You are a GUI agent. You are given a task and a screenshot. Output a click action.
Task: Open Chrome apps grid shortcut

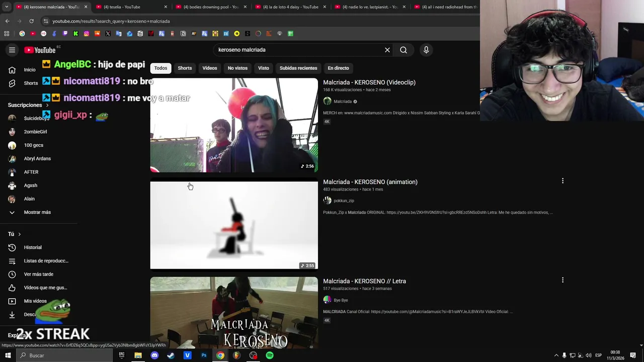point(7,34)
